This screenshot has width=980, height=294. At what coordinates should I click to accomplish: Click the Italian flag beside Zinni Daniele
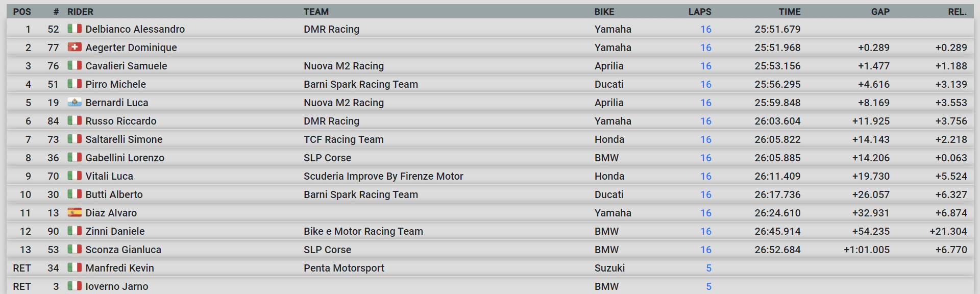click(x=75, y=231)
